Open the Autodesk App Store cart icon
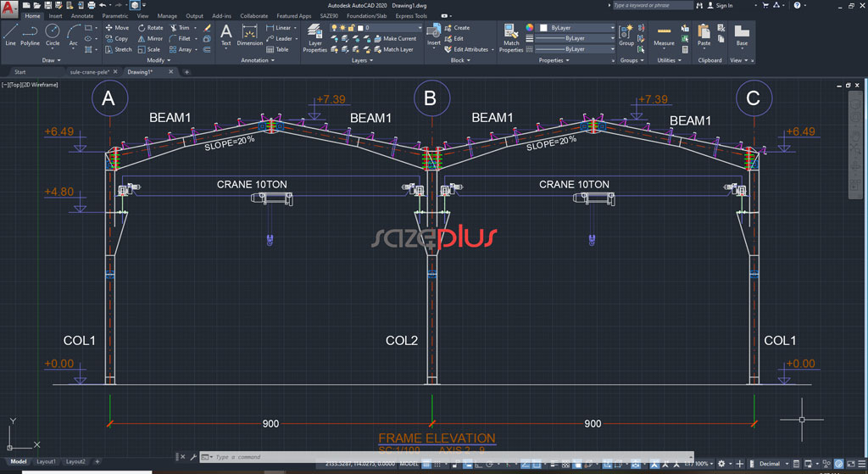Viewport: 868px width, 474px height. pos(765,5)
